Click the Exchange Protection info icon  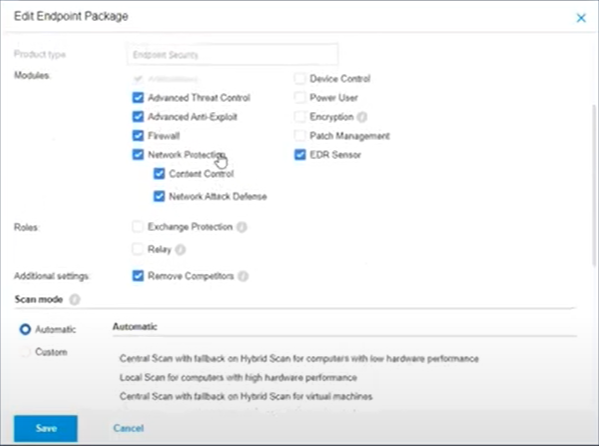(241, 227)
